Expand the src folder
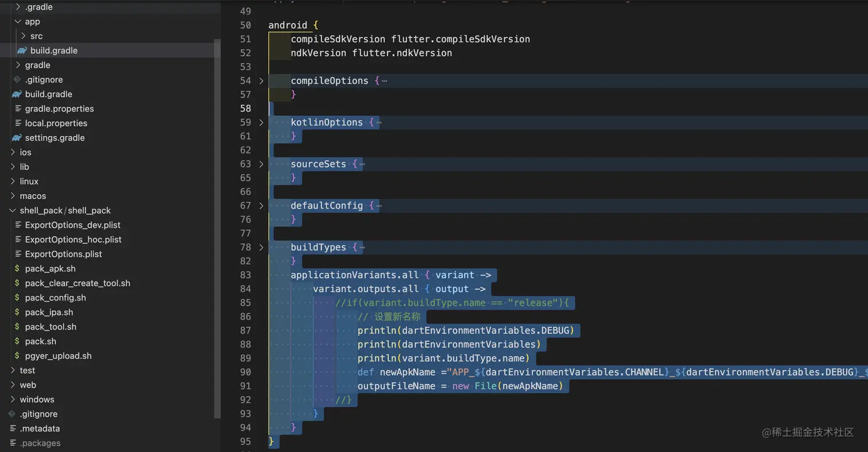This screenshot has width=868, height=452. tap(23, 36)
